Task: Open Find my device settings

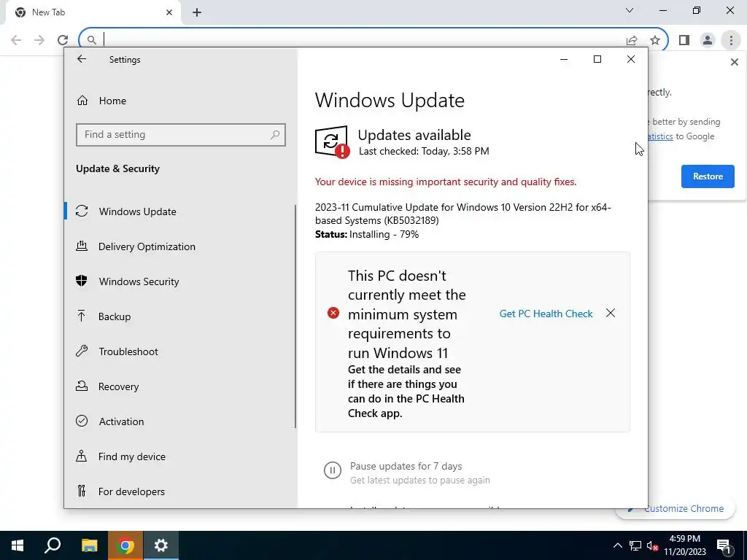Action: click(x=131, y=456)
